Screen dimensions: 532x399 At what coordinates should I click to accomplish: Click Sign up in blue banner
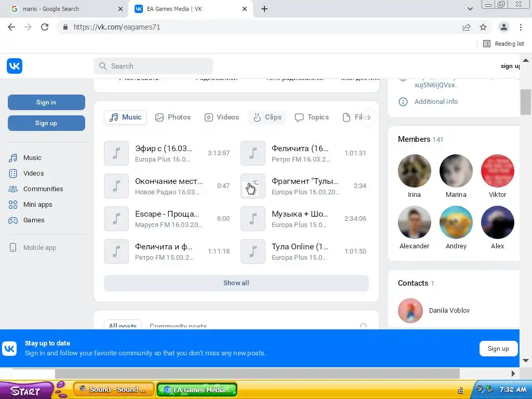[x=498, y=349]
